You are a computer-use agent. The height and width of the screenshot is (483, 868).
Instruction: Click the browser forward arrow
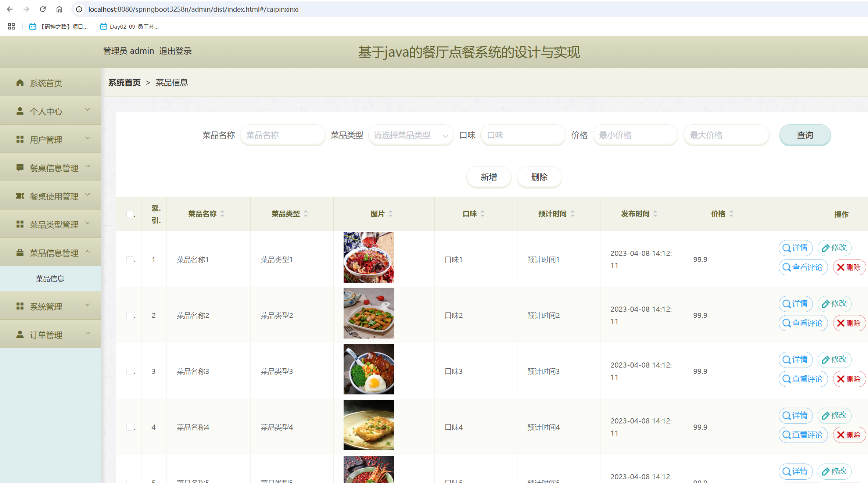26,9
